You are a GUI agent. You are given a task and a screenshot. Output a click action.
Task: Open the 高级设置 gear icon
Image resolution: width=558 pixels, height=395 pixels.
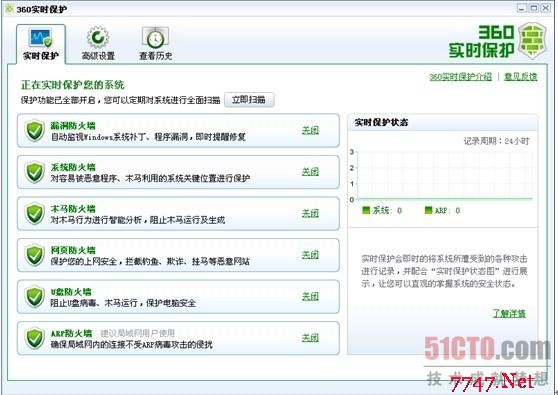pos(98,37)
